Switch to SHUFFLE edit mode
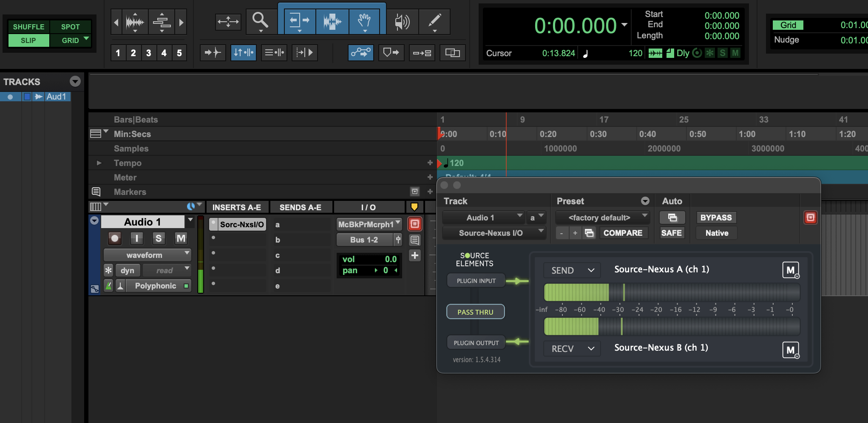This screenshot has height=423, width=868. click(28, 27)
